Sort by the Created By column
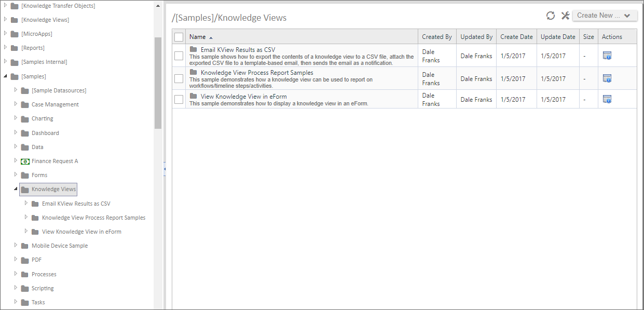 pos(436,37)
